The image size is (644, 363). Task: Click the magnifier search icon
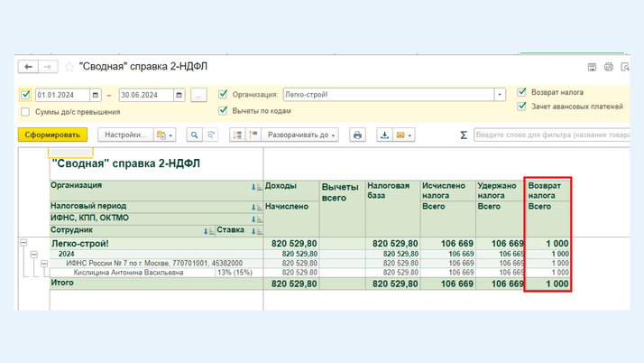194,135
